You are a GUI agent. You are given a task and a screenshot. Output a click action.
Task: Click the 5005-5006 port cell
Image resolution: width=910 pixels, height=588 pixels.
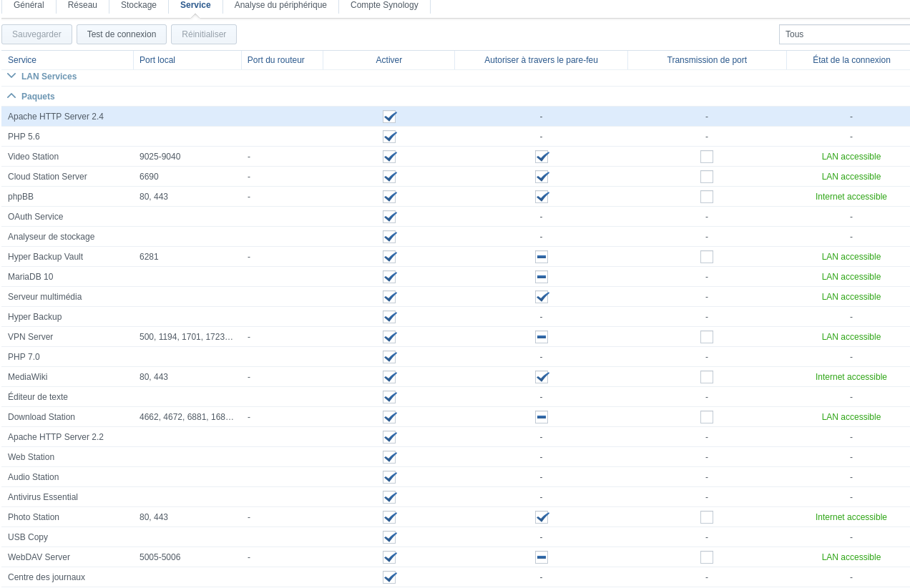pyautogui.click(x=160, y=557)
